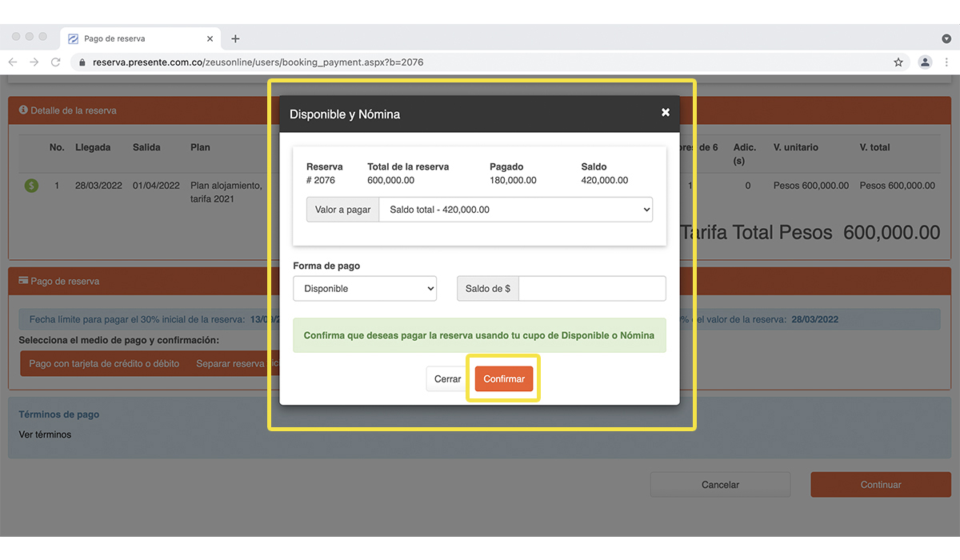The width and height of the screenshot is (960, 560).
Task: Open a new browser tab
Action: [235, 38]
